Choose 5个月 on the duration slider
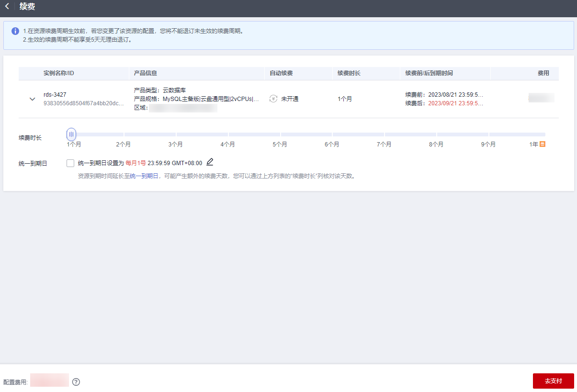Screen dimensions: 577x392 [x=280, y=144]
